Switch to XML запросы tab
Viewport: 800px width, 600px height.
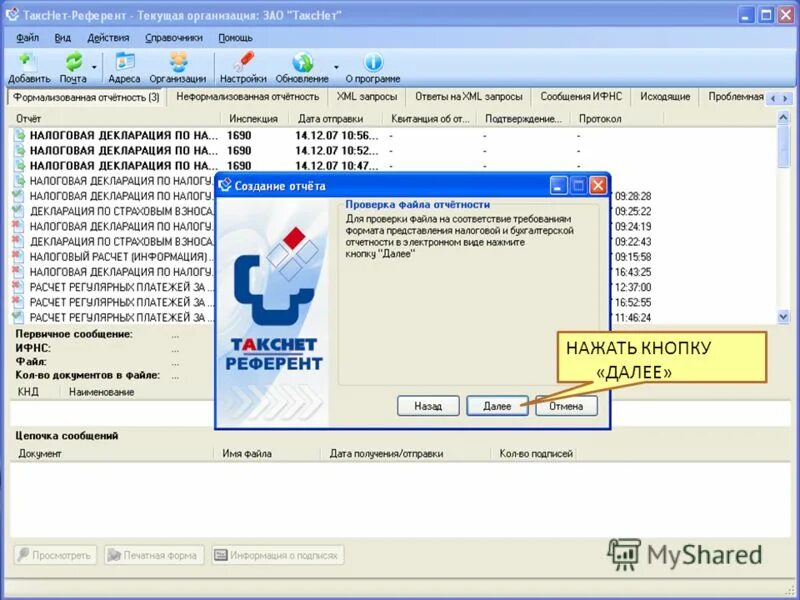[366, 96]
